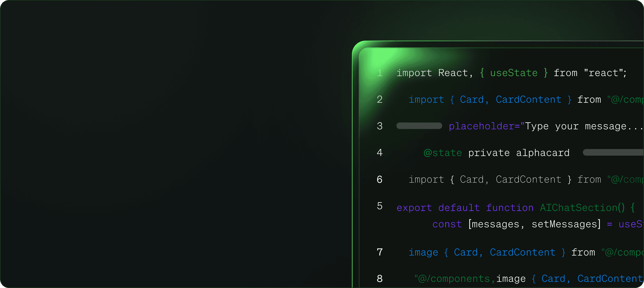This screenshot has height=288, width=644.
Task: Click line number 6 in the gutter
Action: pos(380,180)
